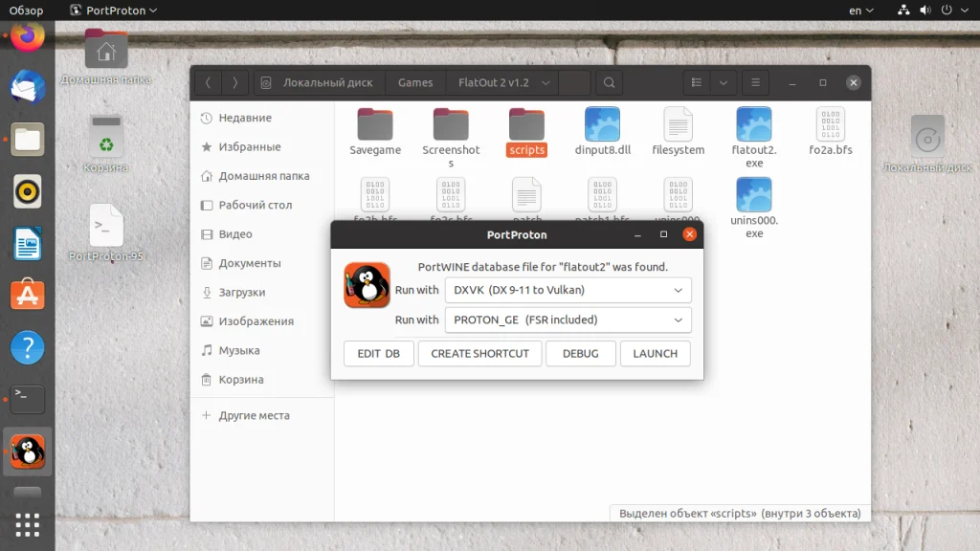Open the Terminal from the dock

(x=27, y=399)
